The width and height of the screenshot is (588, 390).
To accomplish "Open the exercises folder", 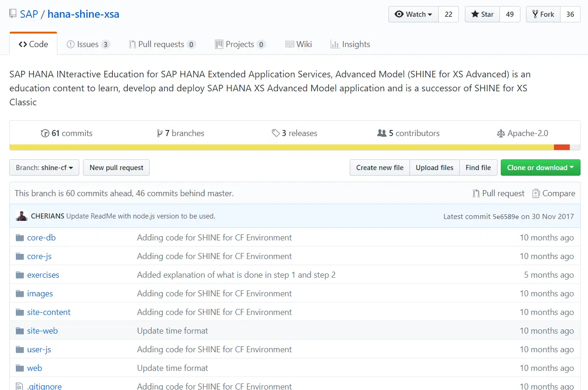I will click(x=43, y=275).
